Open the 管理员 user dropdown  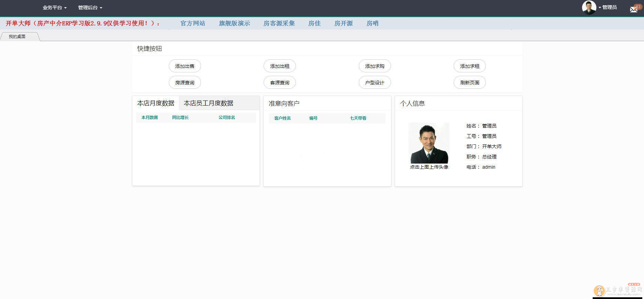tap(609, 7)
